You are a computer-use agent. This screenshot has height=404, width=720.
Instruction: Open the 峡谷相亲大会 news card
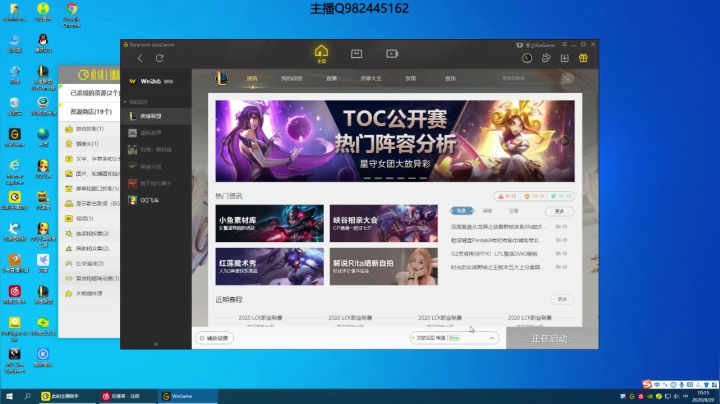point(383,224)
